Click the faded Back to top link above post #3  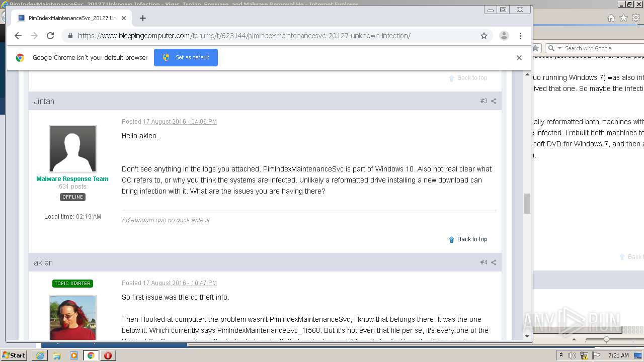468,78
